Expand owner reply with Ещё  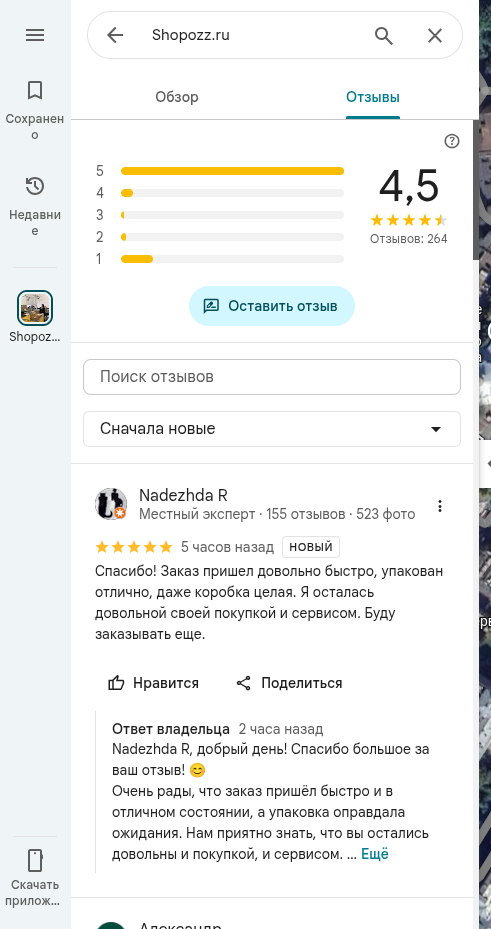click(375, 854)
